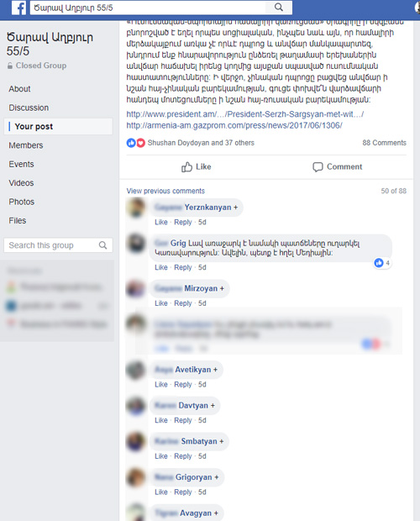Open group Photos section
The width and height of the screenshot is (420, 521).
coord(22,202)
